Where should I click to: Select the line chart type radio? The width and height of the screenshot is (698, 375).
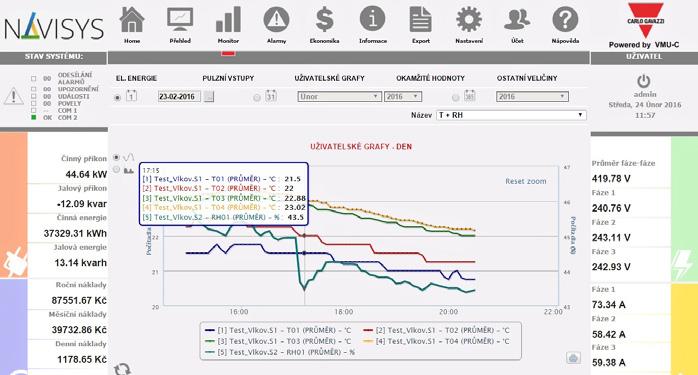tap(117, 157)
